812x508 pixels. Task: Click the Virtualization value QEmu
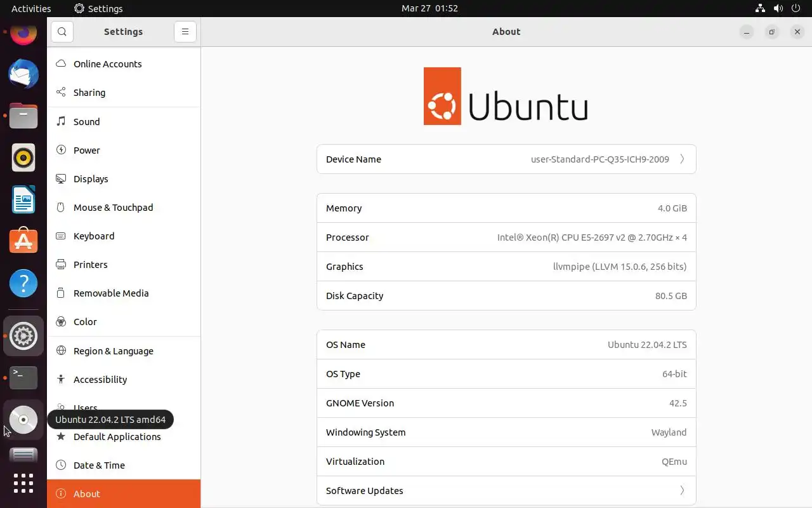pyautogui.click(x=674, y=462)
